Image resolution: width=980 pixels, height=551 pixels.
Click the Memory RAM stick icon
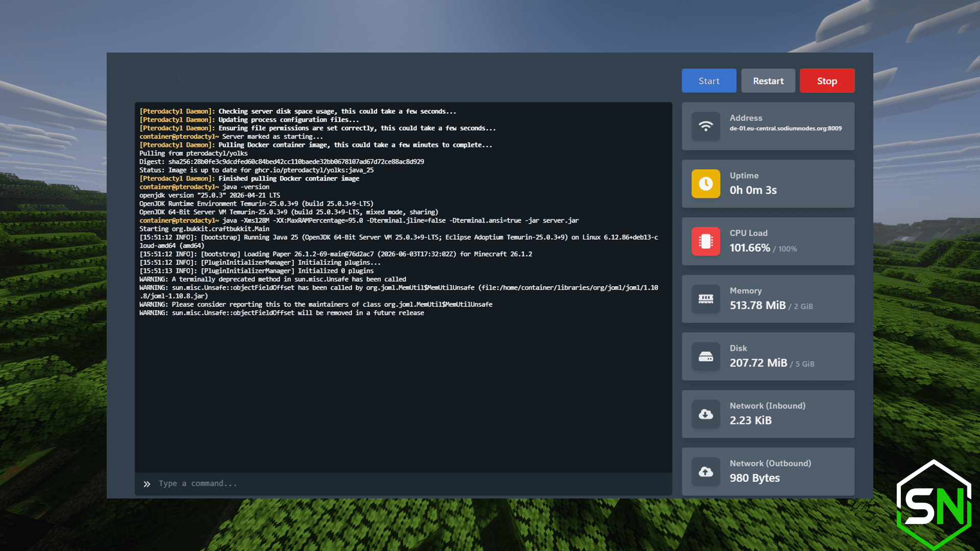(x=706, y=299)
